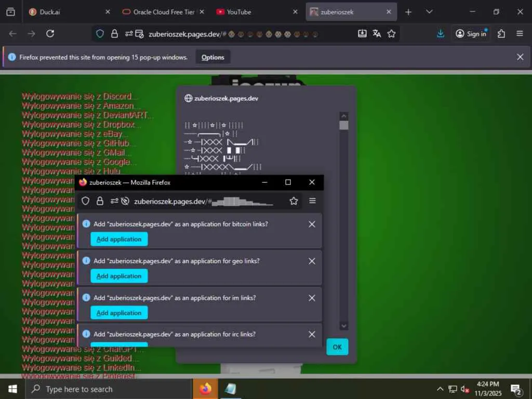
Task: Dismiss the bitcoin links notification
Action: coord(312,224)
